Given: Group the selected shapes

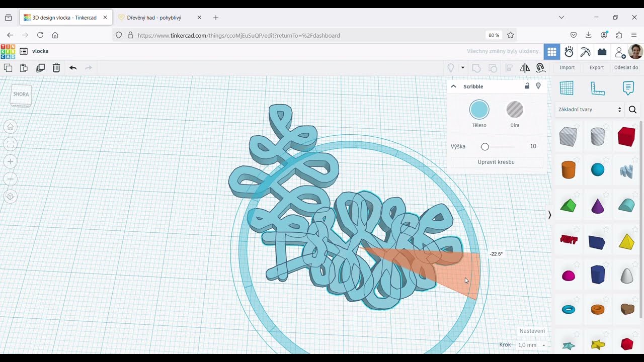Looking at the screenshot, I should [x=476, y=68].
